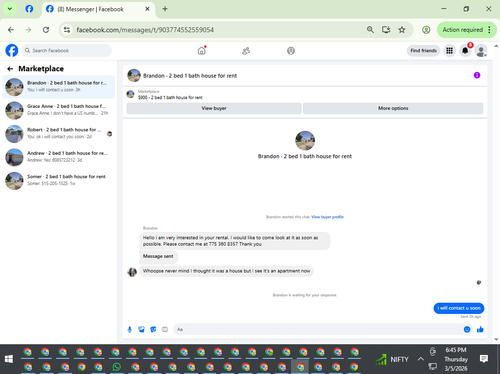
Task: Open the purple conversation information icon
Action: click(x=477, y=75)
